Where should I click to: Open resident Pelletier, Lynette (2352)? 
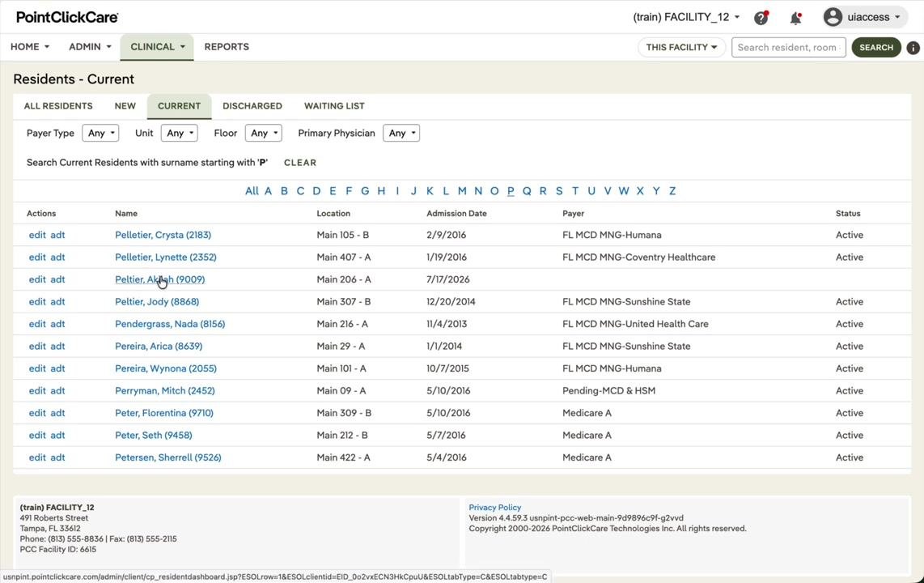(166, 257)
